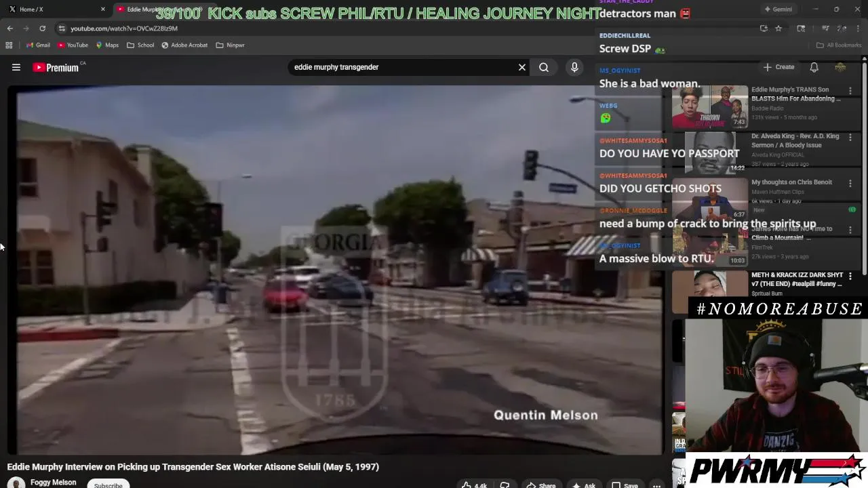The height and width of the screenshot is (488, 868).
Task: Like the video (4.4k thumbs up)
Action: click(x=474, y=485)
